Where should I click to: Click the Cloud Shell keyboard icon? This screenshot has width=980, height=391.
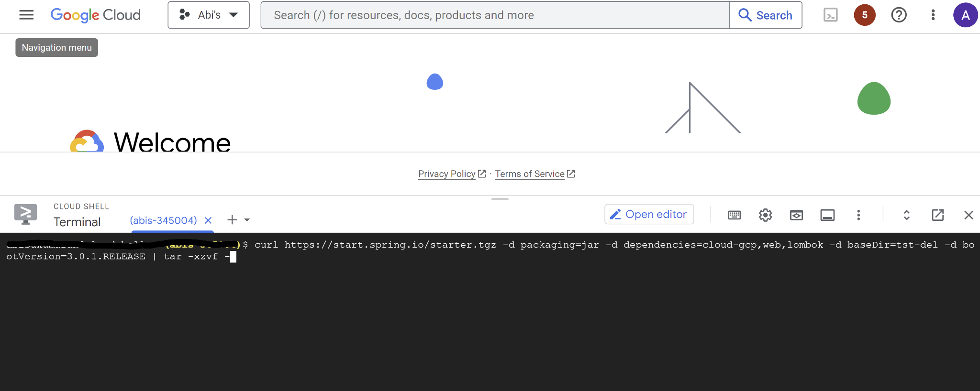(x=734, y=215)
